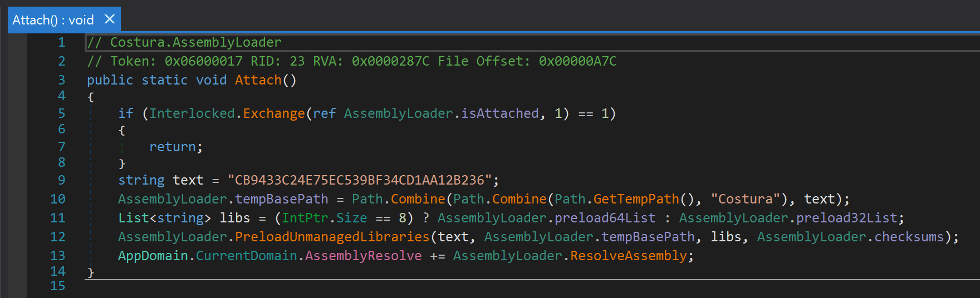Click the "Costura" string literal
Screen dimensions: 980x298
(x=745, y=199)
